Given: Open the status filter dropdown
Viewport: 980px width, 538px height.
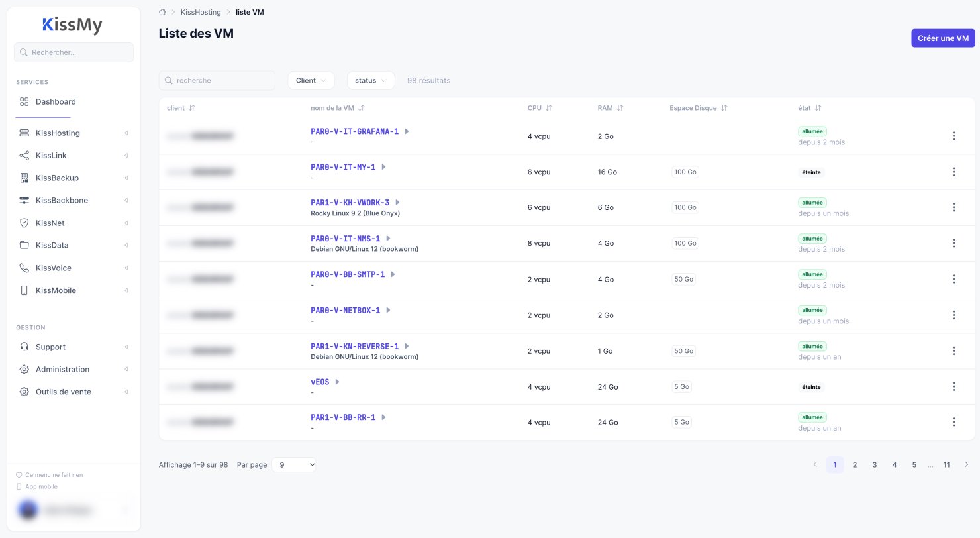Looking at the screenshot, I should point(371,80).
